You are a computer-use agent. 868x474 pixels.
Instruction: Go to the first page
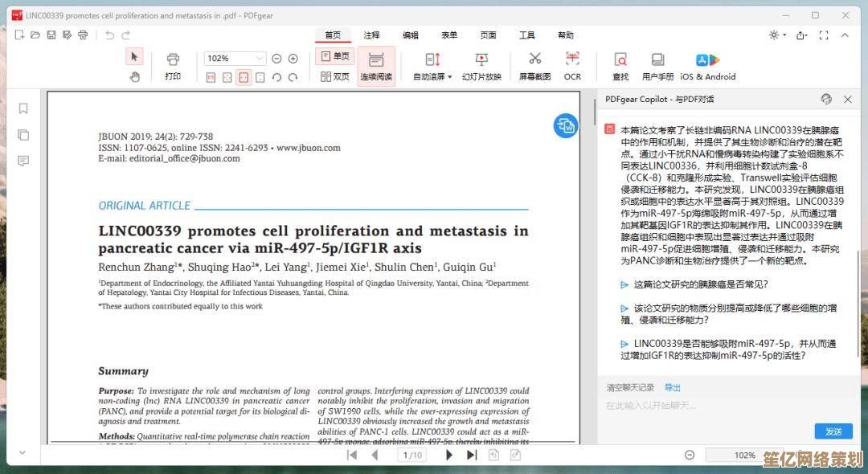pos(351,455)
